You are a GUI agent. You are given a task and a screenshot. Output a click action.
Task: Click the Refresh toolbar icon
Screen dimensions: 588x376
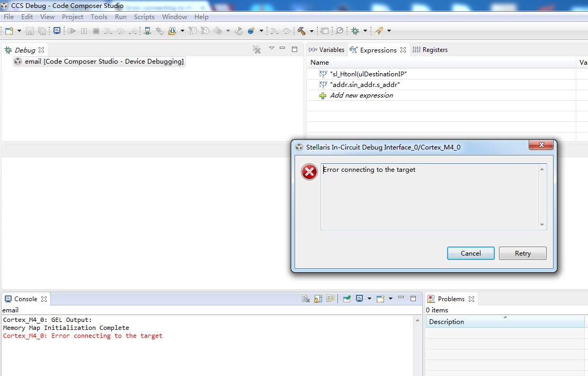pos(238,31)
